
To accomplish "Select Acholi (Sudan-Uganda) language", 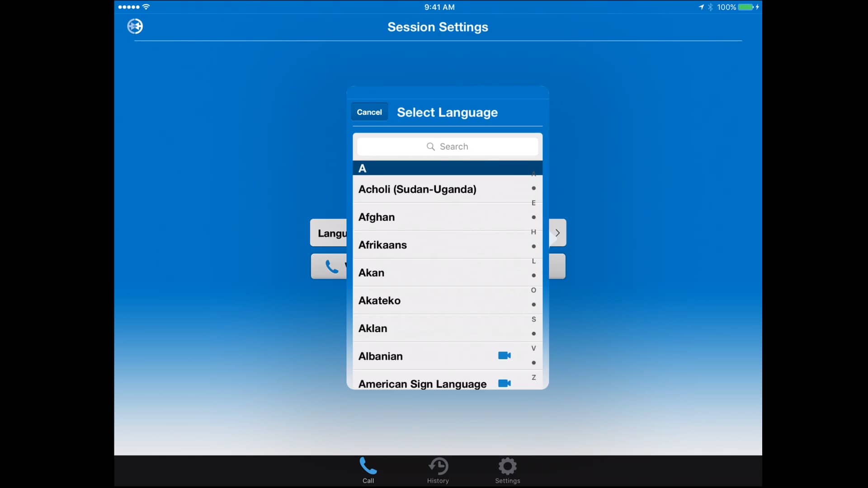I will pos(448,189).
